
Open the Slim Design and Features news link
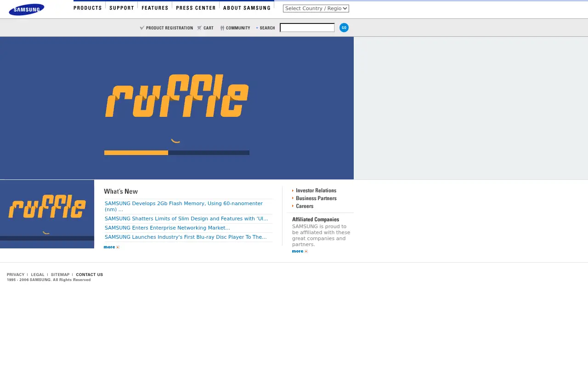pos(186,219)
